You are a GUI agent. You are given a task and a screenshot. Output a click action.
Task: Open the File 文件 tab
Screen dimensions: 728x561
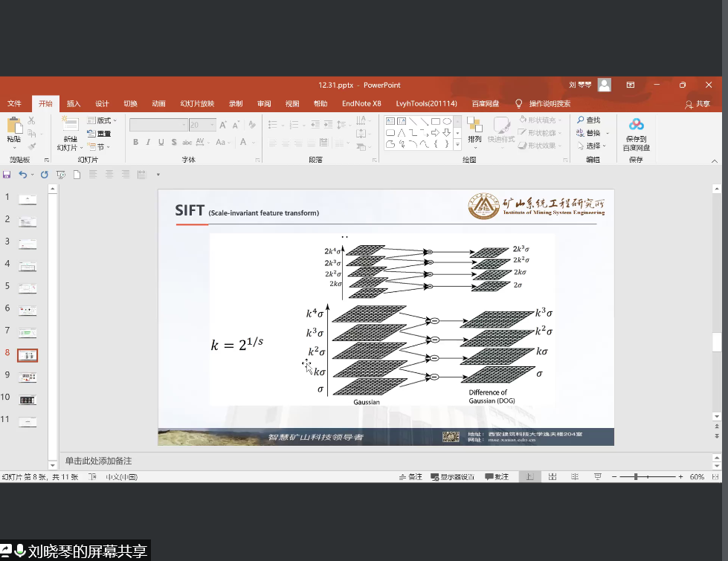click(x=14, y=103)
